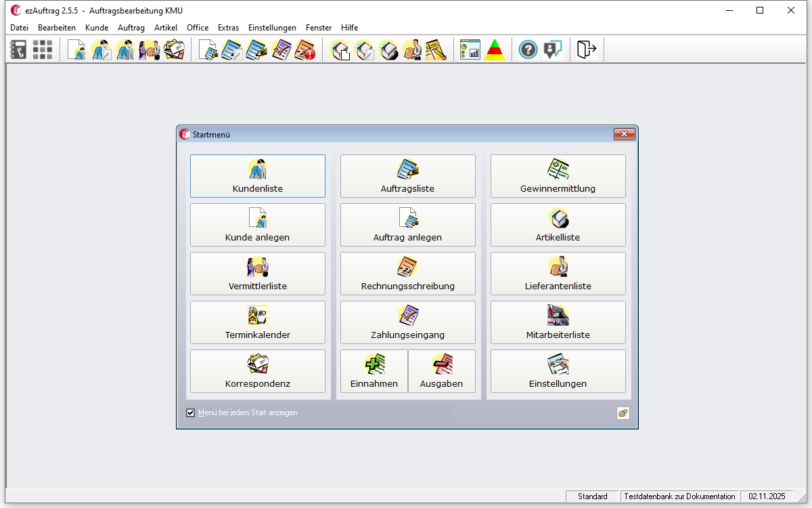812x508 pixels.
Task: Open the Fenster menu
Action: click(x=319, y=28)
